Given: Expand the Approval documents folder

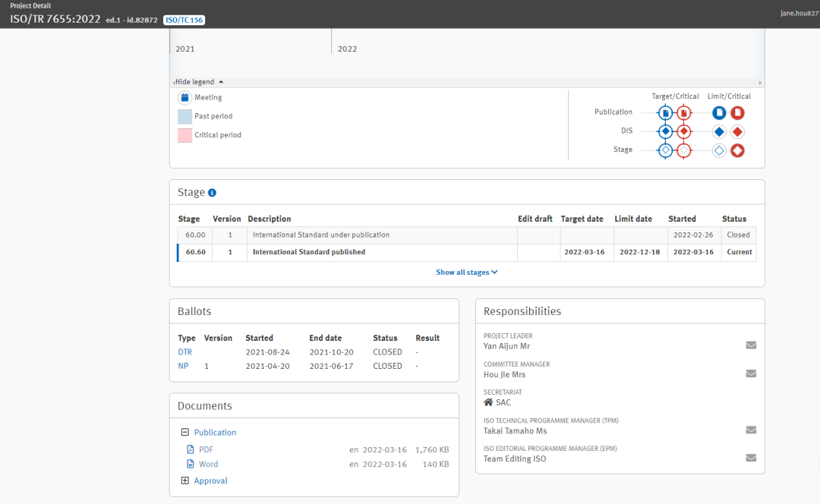Looking at the screenshot, I should tap(184, 480).
